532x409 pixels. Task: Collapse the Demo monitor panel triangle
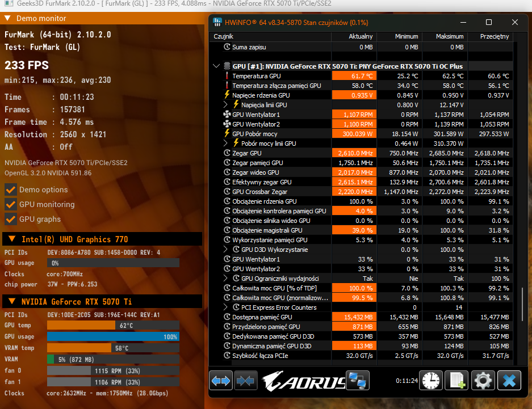[7, 18]
